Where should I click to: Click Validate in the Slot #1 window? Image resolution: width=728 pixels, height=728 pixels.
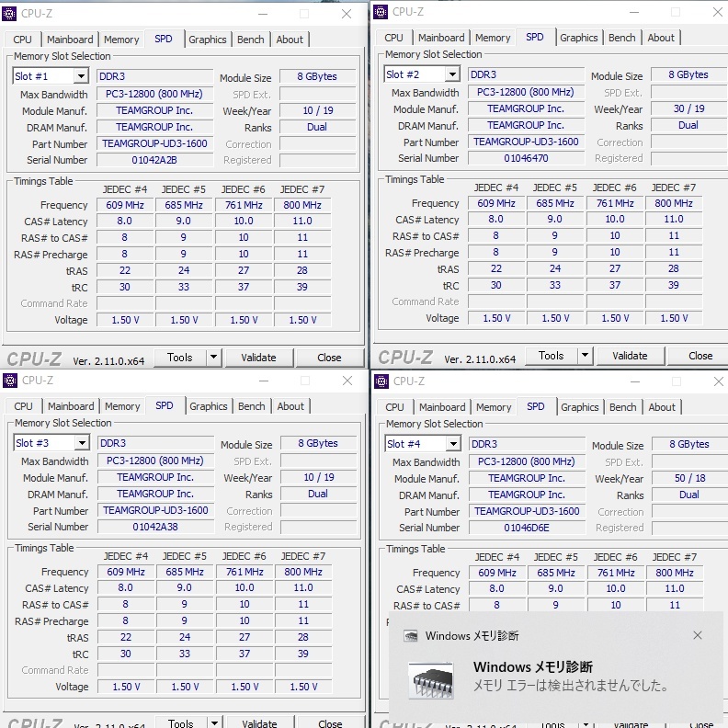(x=258, y=357)
